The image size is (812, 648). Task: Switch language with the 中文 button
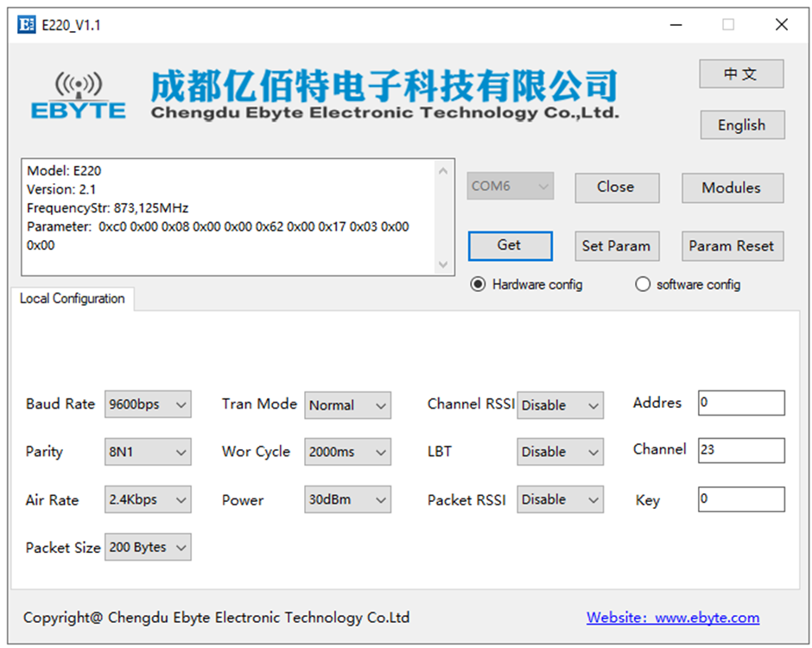pyautogui.click(x=741, y=74)
